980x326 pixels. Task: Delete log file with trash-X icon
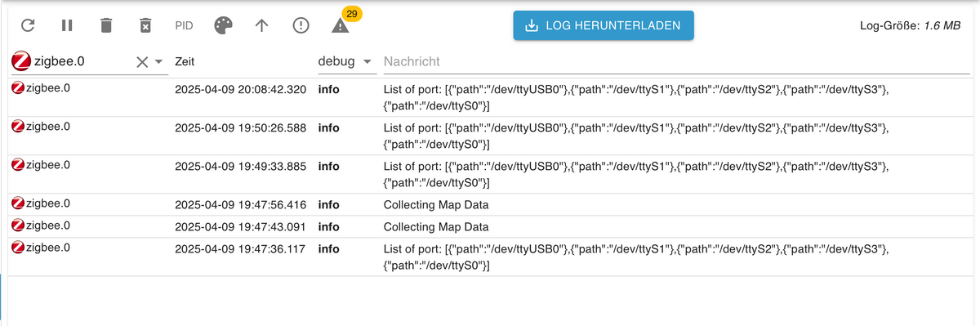(145, 25)
